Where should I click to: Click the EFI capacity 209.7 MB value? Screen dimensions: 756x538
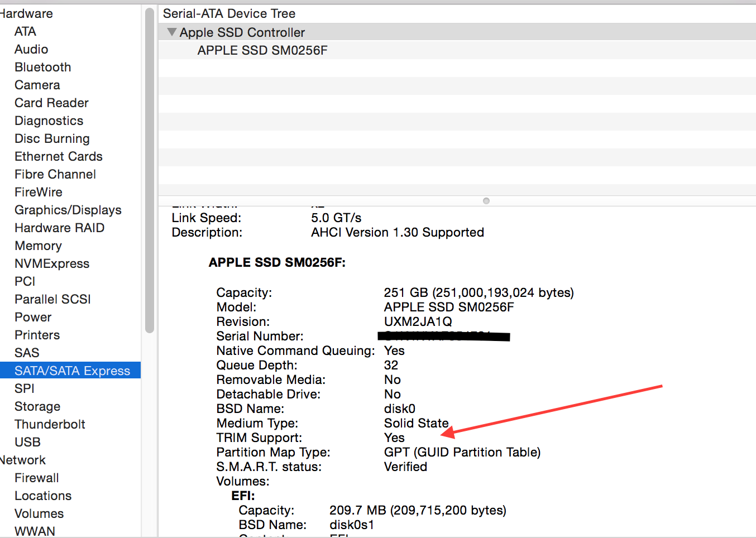(418, 510)
